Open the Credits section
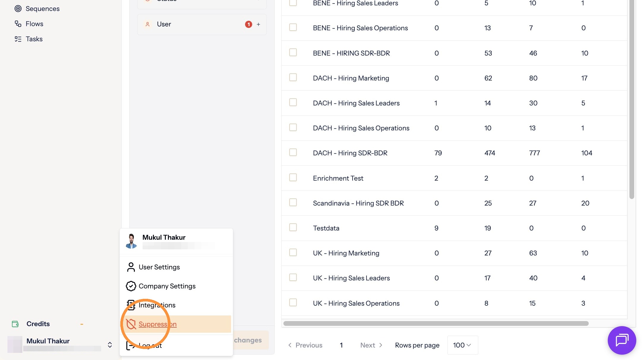The height and width of the screenshot is (360, 644). coord(48,324)
